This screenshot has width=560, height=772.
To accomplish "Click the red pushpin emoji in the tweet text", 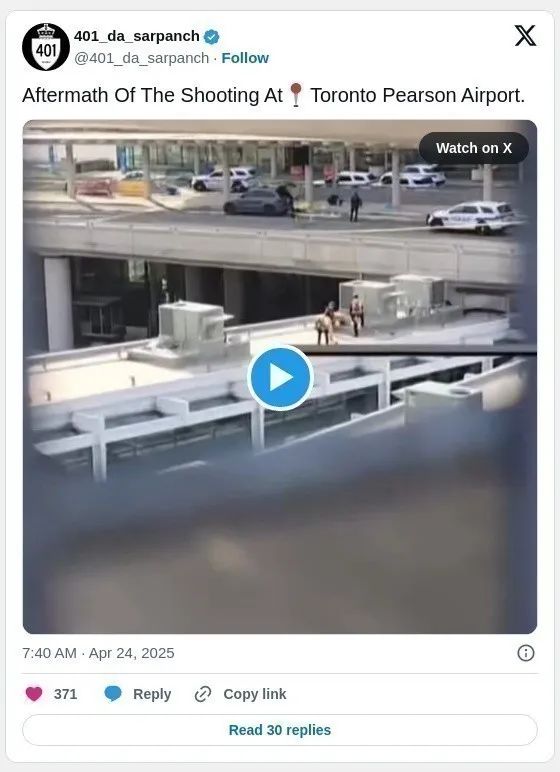I will 296,95.
